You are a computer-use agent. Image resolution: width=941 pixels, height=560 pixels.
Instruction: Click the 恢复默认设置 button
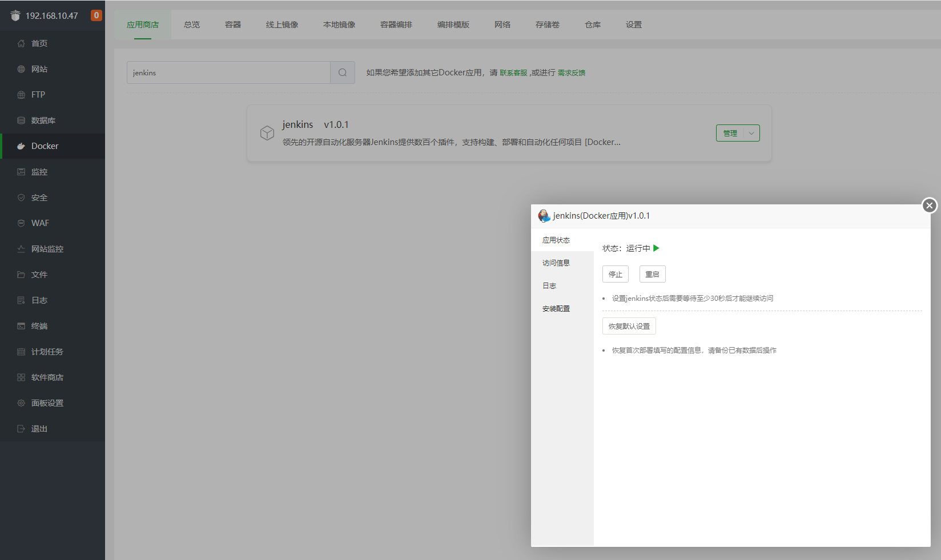(629, 326)
